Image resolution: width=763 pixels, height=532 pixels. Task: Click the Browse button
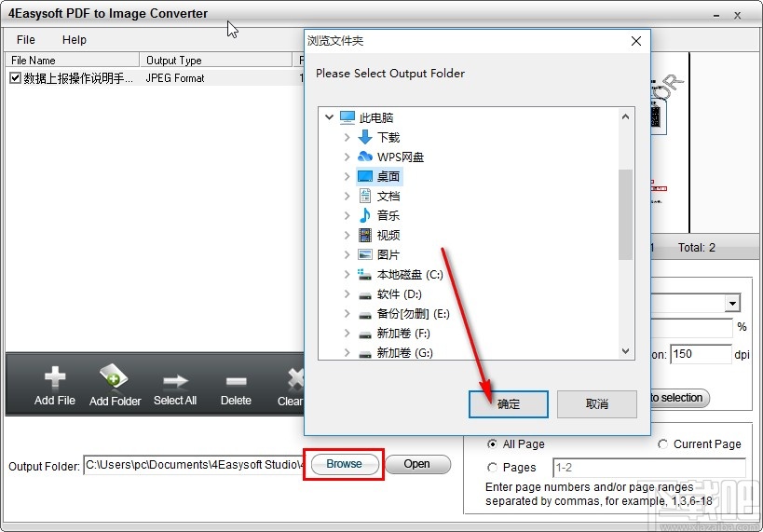tap(345, 464)
